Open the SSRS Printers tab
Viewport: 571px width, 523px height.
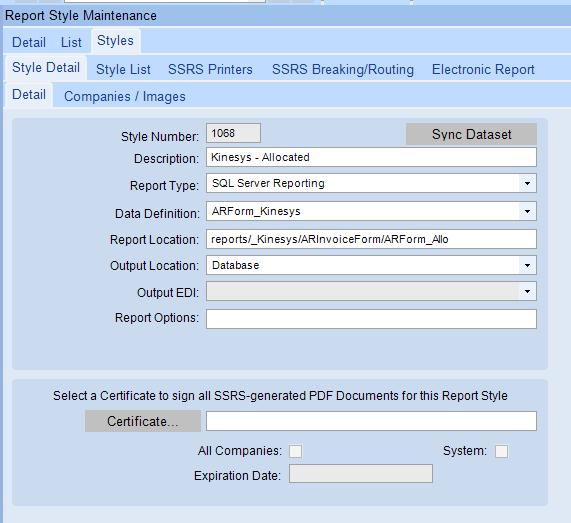[x=210, y=69]
